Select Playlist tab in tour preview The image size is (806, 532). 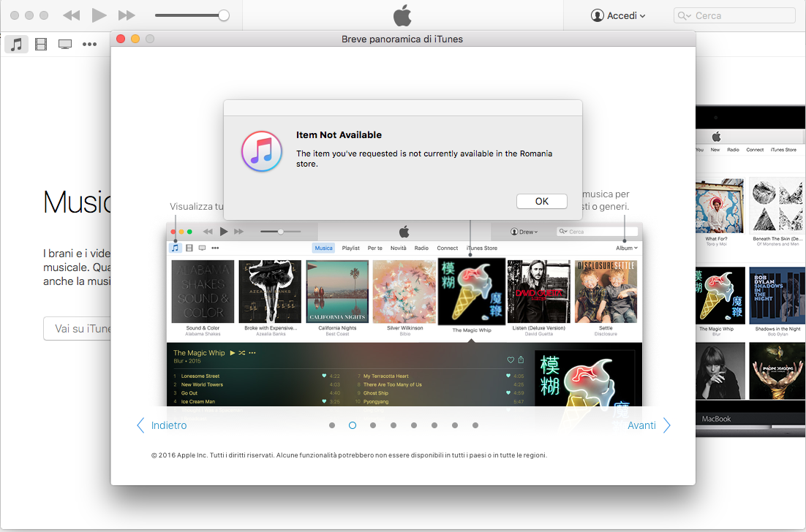350,248
